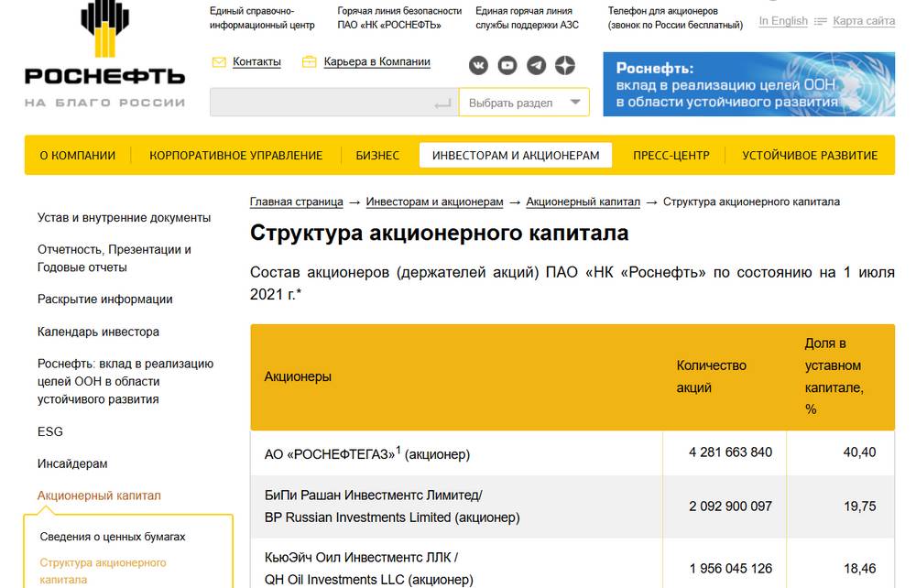
Task: Open the Telegram channel icon
Action: coord(537,65)
